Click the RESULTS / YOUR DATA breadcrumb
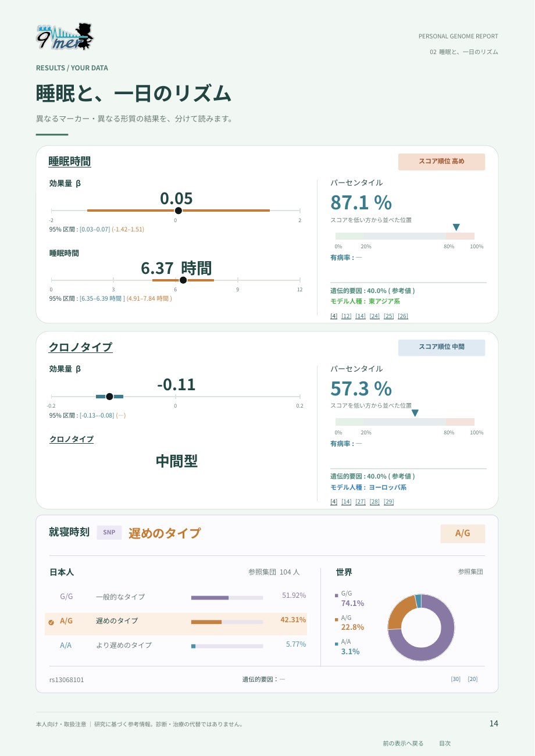535x756 pixels. 72,68
